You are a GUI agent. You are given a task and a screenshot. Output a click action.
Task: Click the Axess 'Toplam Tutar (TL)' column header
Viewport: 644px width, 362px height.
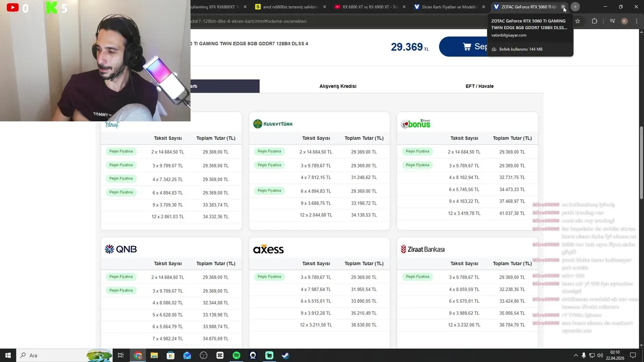coord(364,263)
